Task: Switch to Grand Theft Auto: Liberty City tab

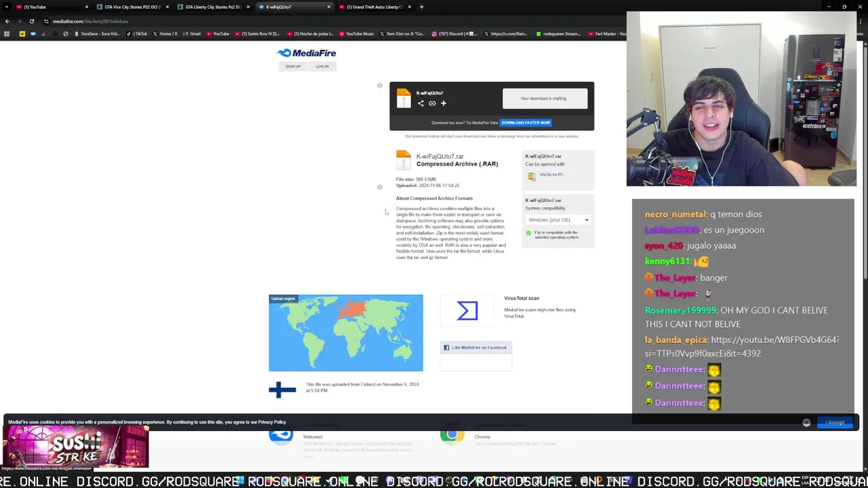Action: click(x=374, y=7)
